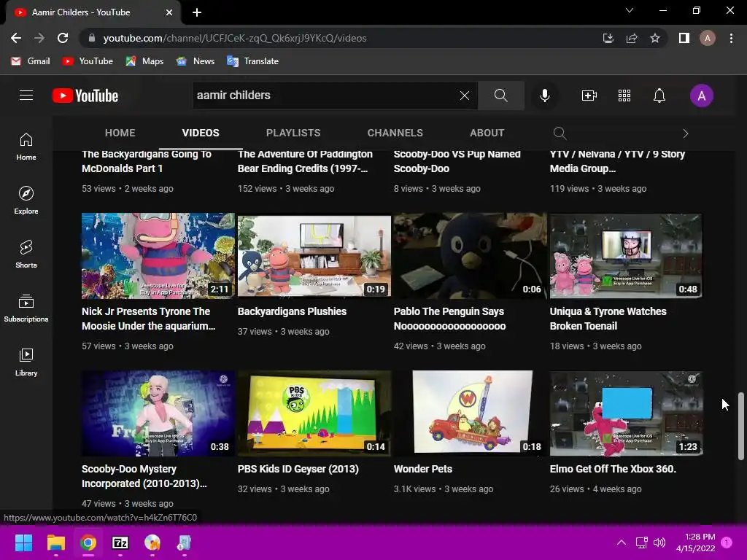Show hidden system tray icons chevron
Image resolution: width=747 pixels, height=560 pixels.
[622, 542]
